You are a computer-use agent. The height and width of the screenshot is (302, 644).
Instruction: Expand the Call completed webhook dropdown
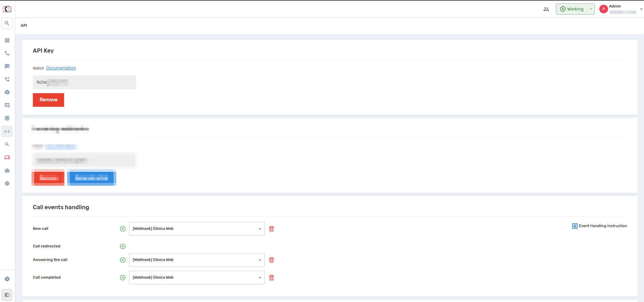(197, 278)
